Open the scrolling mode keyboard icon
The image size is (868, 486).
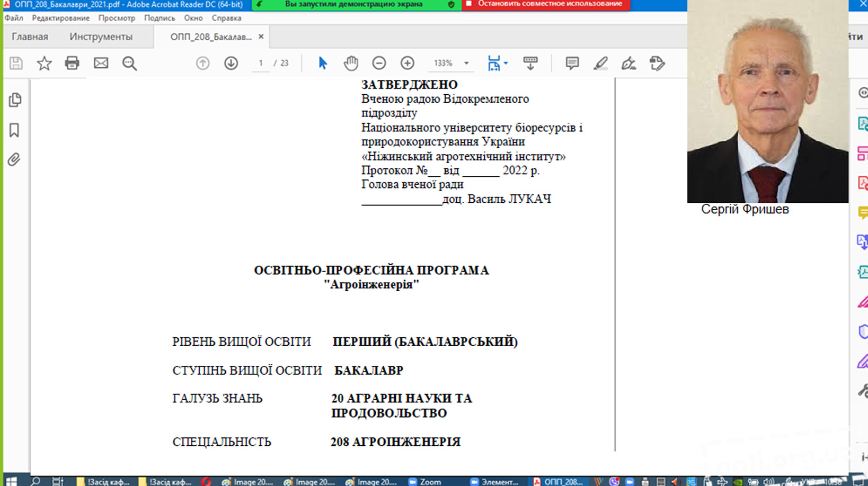(530, 64)
